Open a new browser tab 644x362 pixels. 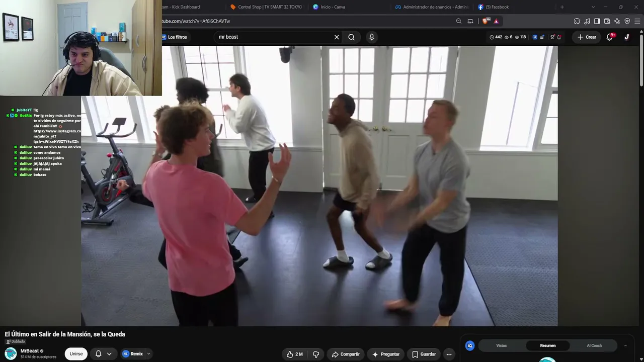point(562,7)
